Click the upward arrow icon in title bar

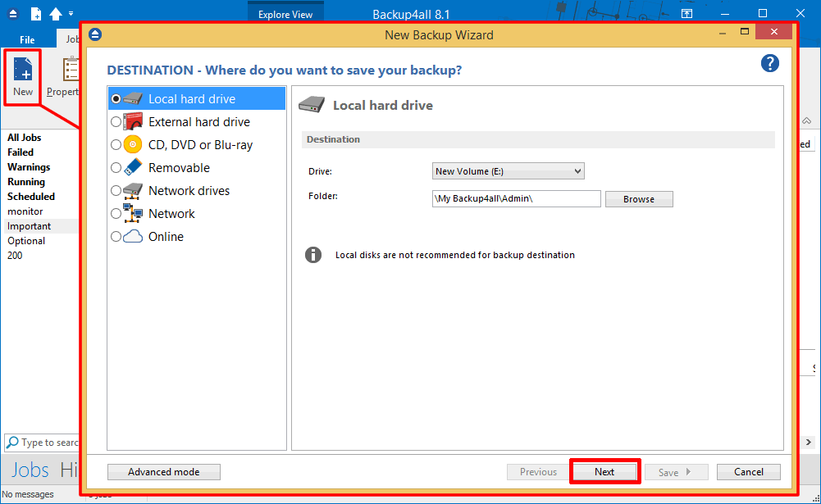coord(56,14)
